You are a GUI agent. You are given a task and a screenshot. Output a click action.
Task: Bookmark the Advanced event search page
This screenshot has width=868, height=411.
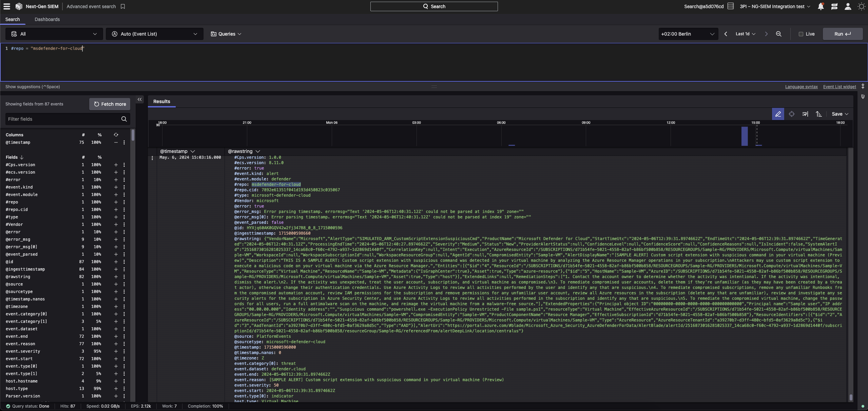(123, 6)
